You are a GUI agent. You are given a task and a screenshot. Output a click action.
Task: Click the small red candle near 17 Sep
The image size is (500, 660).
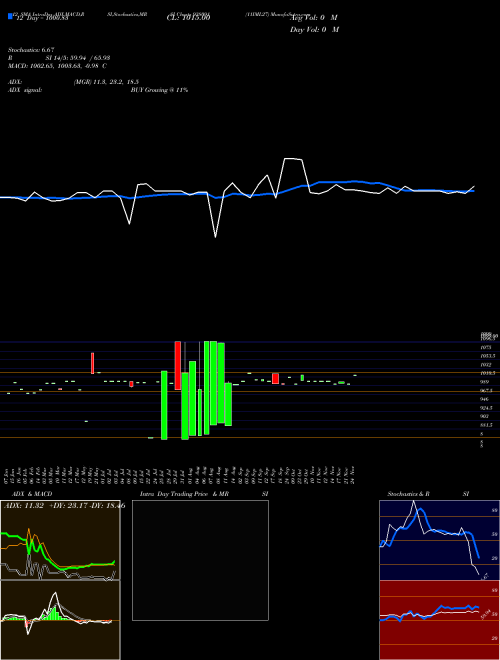(275, 378)
